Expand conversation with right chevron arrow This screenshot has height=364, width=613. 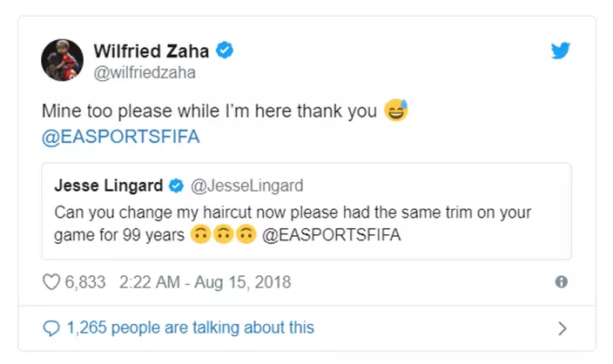point(562,328)
